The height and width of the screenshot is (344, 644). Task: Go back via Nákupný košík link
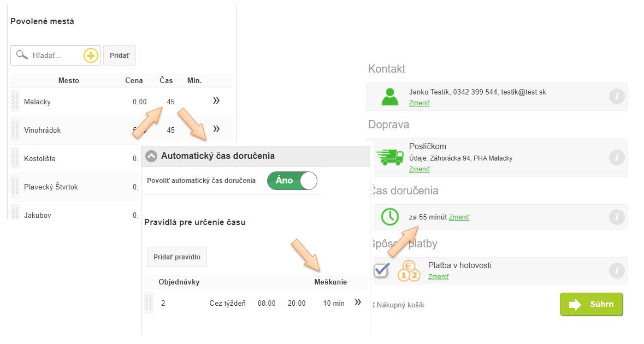pyautogui.click(x=400, y=305)
